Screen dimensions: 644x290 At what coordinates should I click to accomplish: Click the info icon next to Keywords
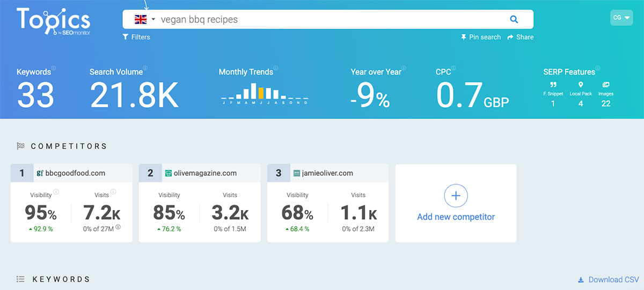[53, 69]
